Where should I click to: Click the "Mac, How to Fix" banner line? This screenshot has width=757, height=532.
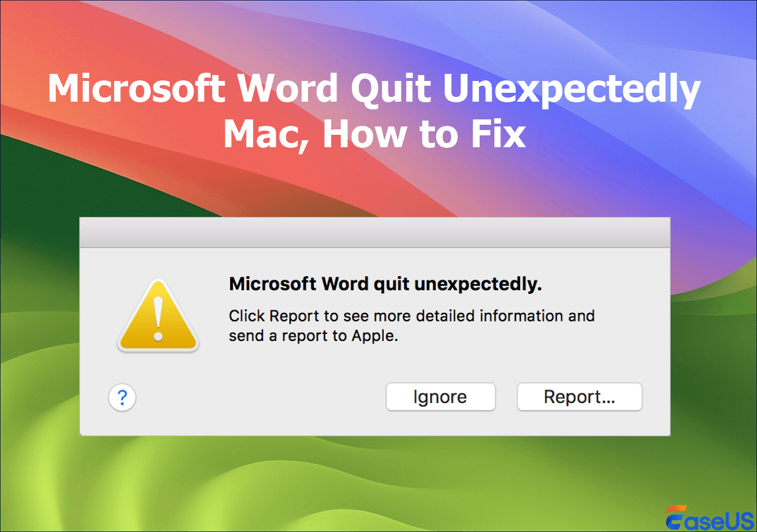(374, 135)
